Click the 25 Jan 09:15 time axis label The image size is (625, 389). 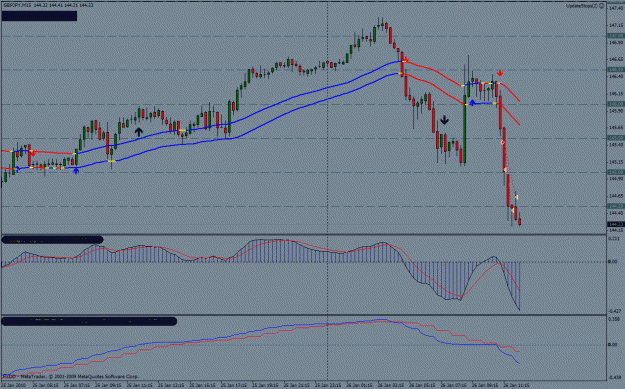[108, 385]
